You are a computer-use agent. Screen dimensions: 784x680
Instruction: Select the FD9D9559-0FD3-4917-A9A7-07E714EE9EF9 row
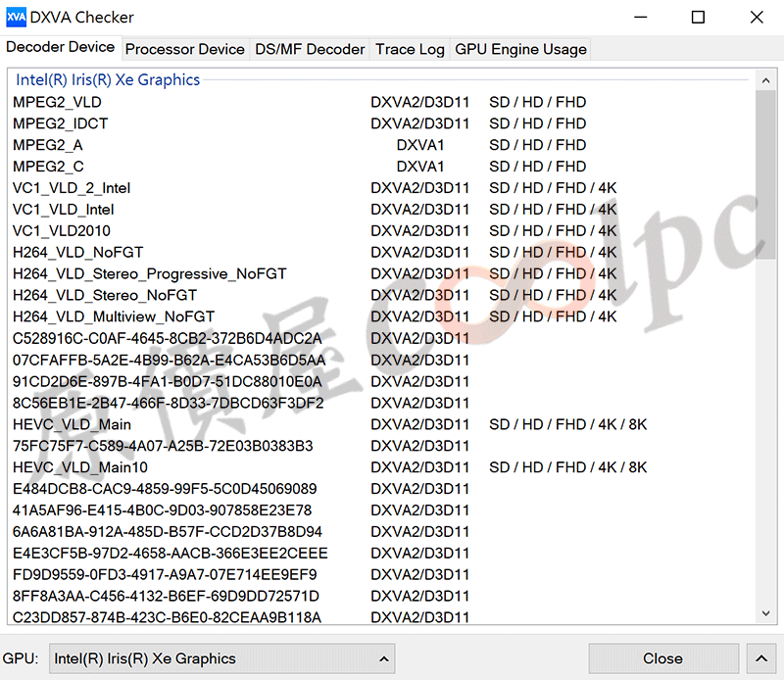(x=381, y=575)
